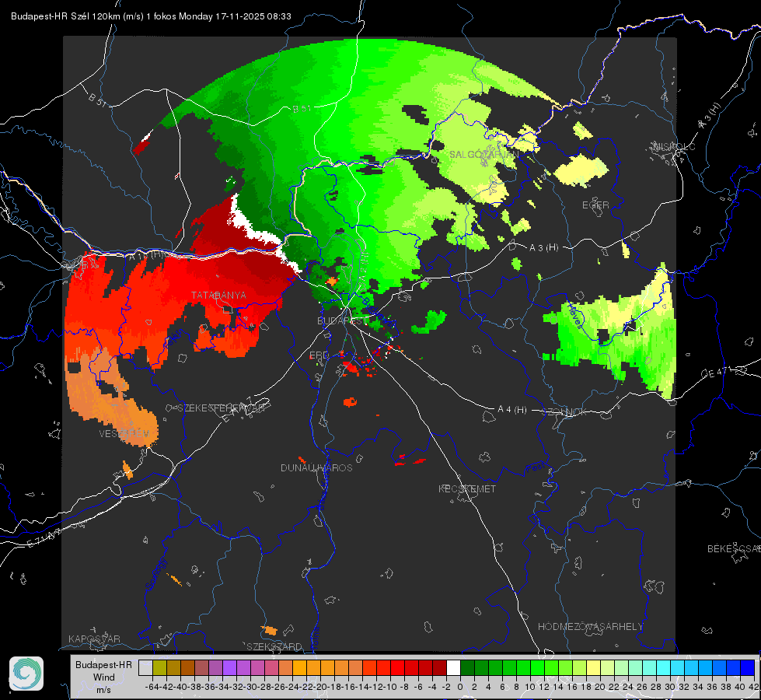Click the 'A 4 (H)' road label
The width and height of the screenshot is (761, 700).
(x=512, y=410)
